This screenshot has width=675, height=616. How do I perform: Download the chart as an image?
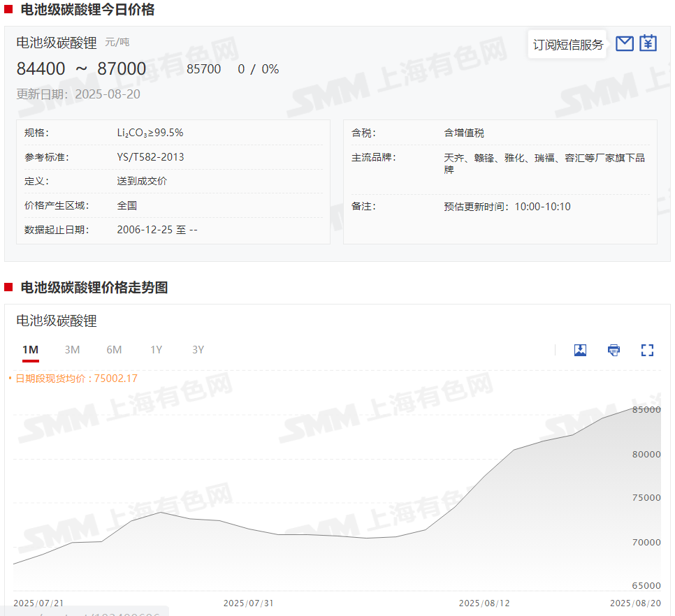[x=580, y=350]
